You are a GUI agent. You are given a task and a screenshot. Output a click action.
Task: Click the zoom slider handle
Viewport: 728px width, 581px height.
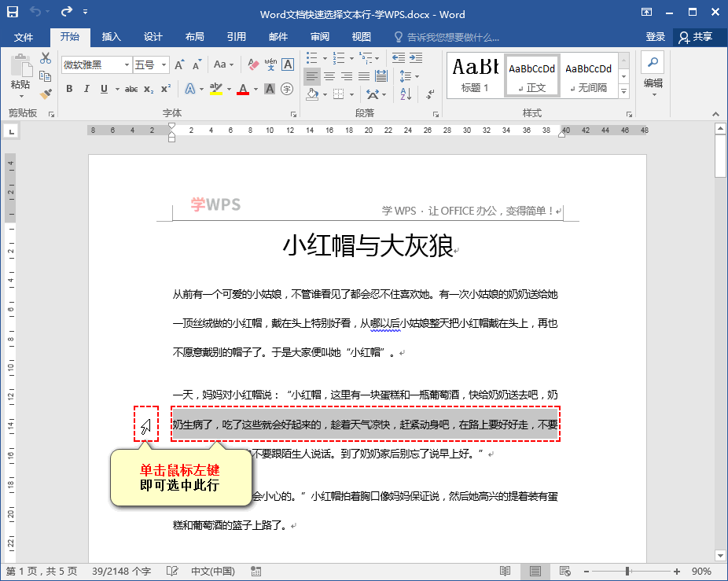[627, 572]
